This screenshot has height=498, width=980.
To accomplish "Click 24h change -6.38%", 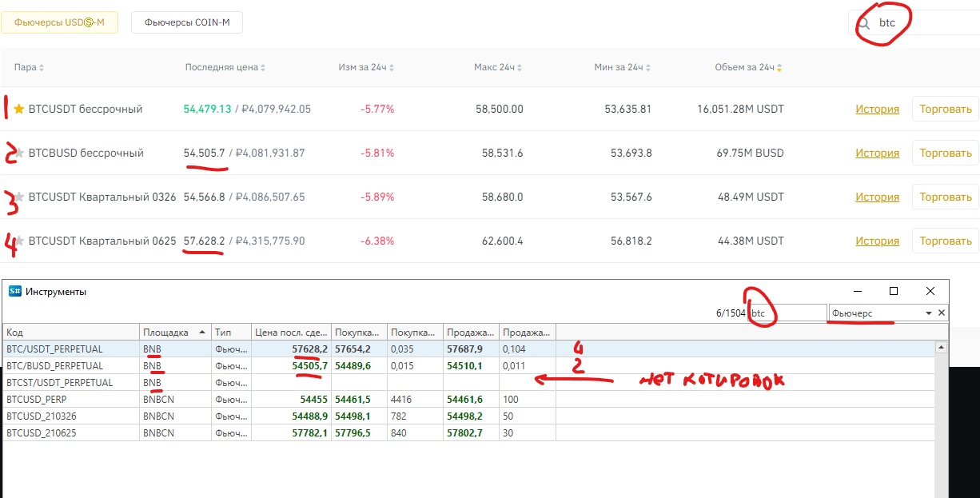I will [377, 241].
